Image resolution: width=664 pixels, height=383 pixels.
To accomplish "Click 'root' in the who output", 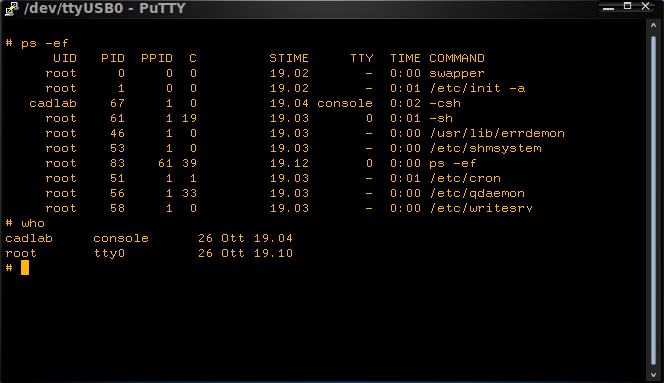I will 21,253.
